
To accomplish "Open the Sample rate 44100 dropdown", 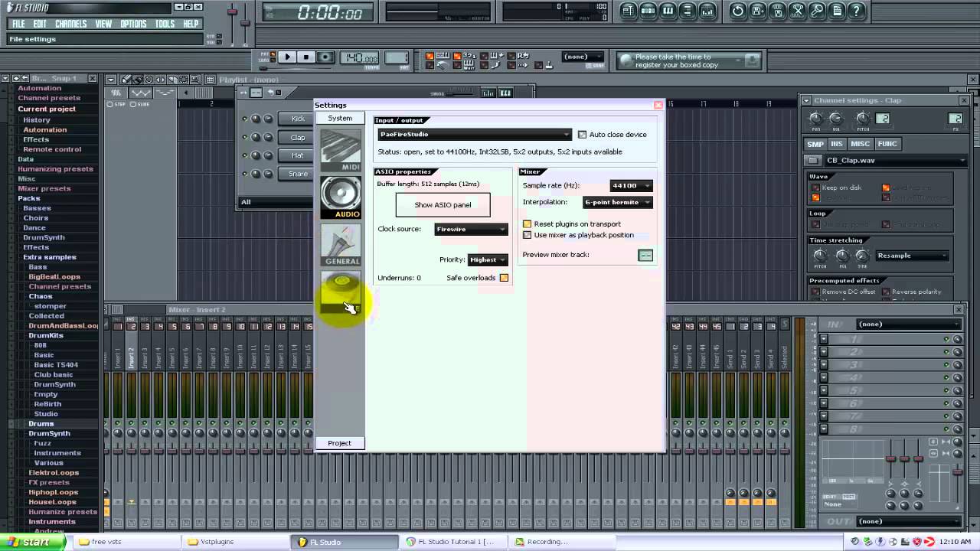I will click(x=631, y=186).
